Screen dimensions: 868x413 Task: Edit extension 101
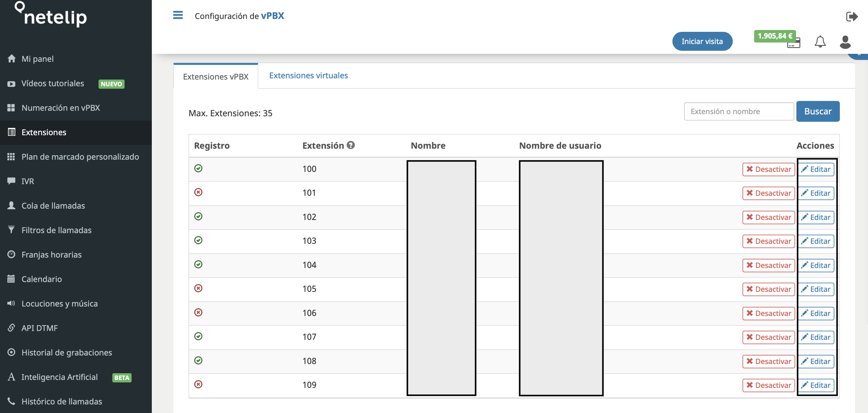816,193
